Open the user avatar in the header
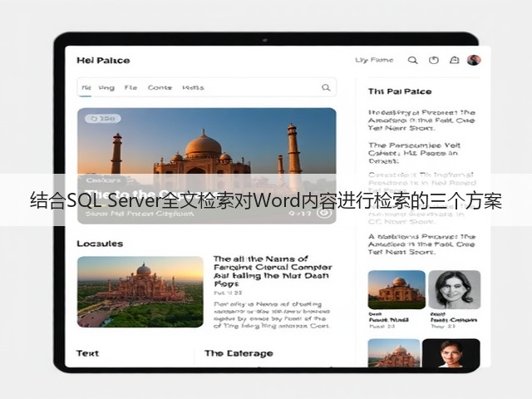 pos(474,60)
